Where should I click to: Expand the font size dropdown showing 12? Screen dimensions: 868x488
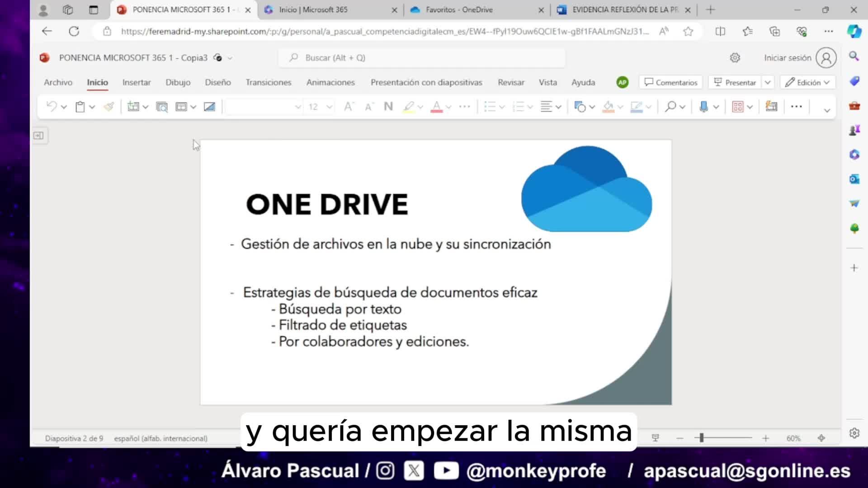coord(329,107)
